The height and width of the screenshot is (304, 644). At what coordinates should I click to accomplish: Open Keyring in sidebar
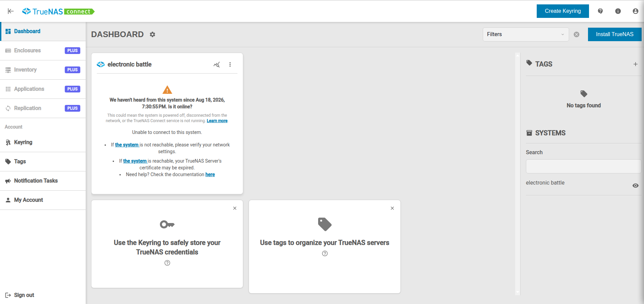(x=43, y=142)
